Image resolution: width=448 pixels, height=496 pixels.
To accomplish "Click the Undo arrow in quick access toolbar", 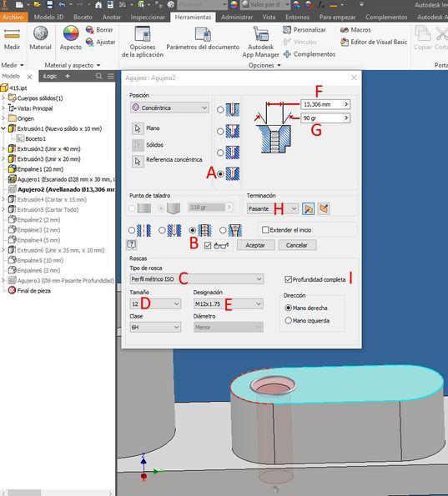I will tap(62, 5).
